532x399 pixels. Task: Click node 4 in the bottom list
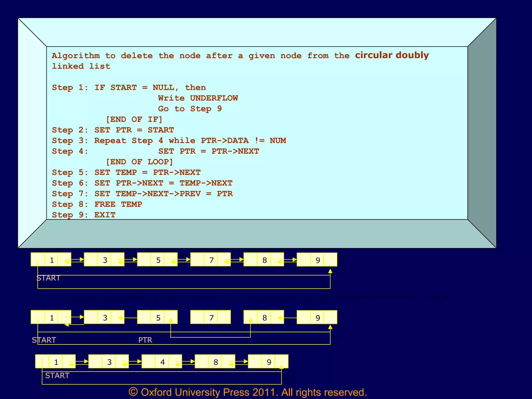pos(162,362)
